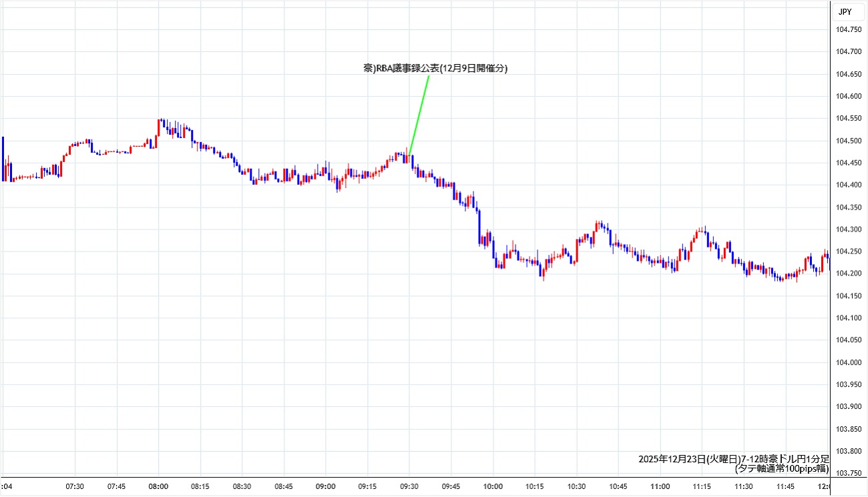Select the 11:45 time axis label

click(x=786, y=486)
